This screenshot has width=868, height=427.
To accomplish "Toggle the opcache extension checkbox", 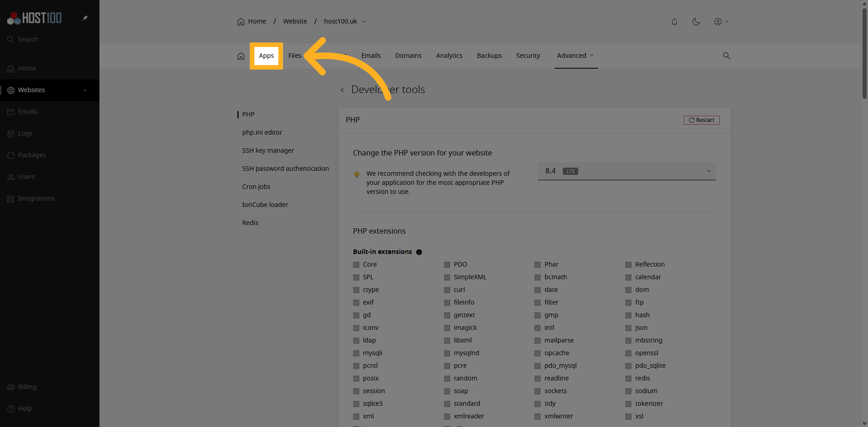I will tap(538, 353).
